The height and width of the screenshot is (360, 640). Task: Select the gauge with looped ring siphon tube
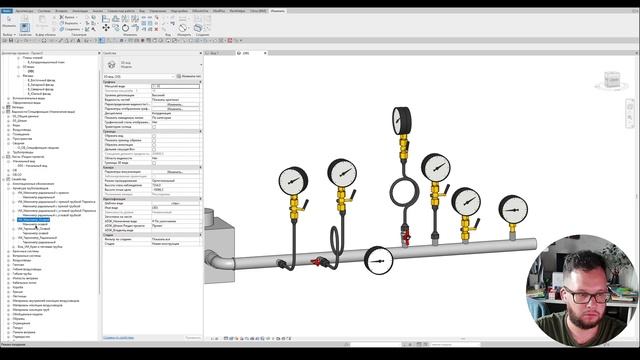[x=403, y=176]
